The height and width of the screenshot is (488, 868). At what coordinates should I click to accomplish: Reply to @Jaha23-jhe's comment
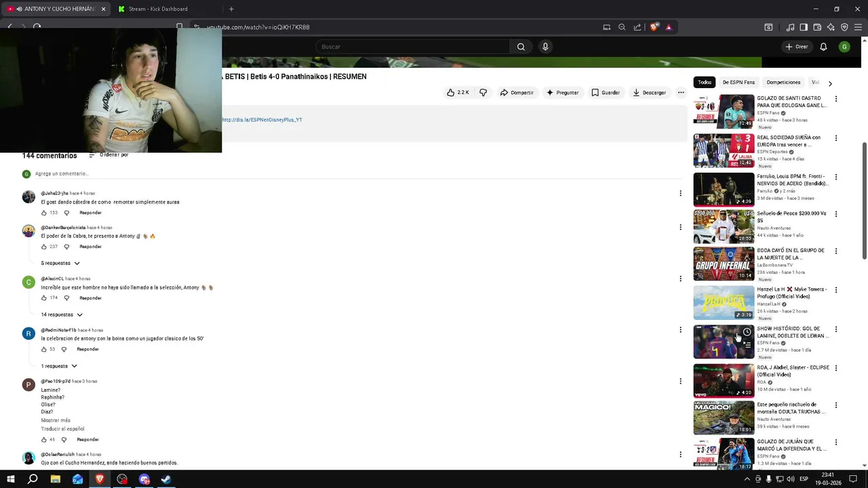[x=90, y=213]
